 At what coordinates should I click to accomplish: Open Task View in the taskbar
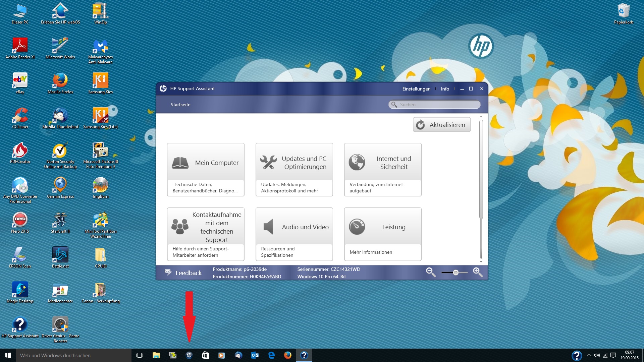pos(140,355)
